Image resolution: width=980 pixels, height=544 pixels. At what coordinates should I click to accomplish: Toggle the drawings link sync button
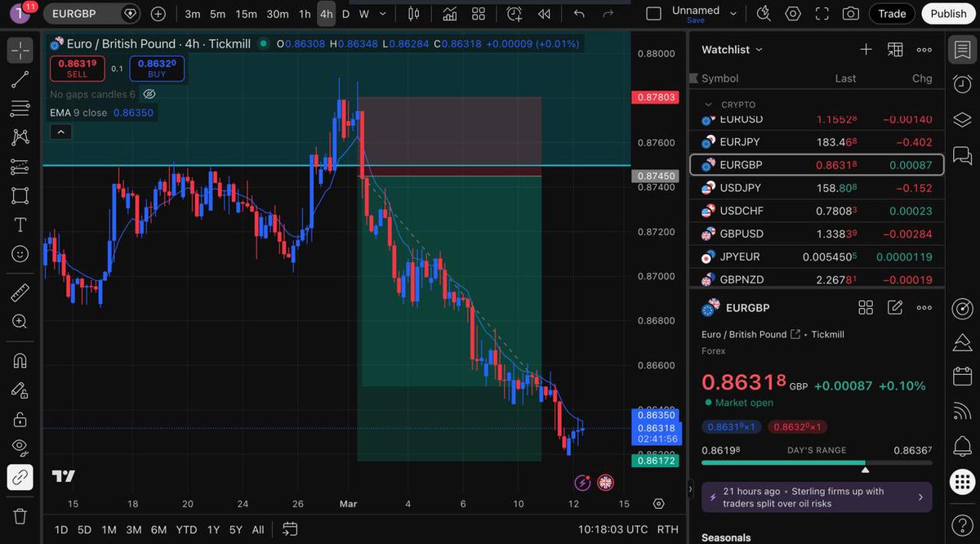20,477
